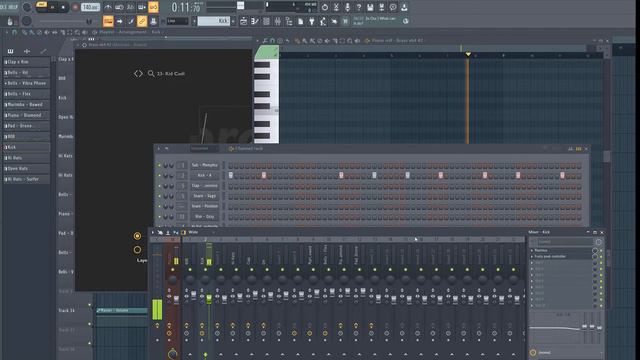640x360 pixels.
Task: Select Open Hats in picker list
Action: click(27, 168)
